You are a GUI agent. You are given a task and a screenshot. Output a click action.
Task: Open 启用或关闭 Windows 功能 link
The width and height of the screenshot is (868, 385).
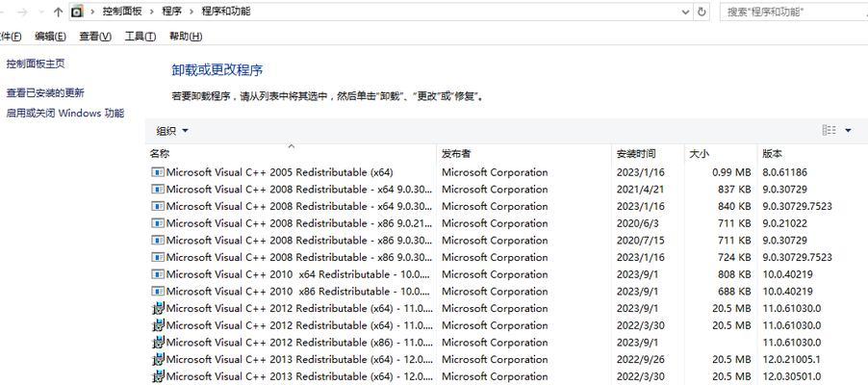click(65, 113)
